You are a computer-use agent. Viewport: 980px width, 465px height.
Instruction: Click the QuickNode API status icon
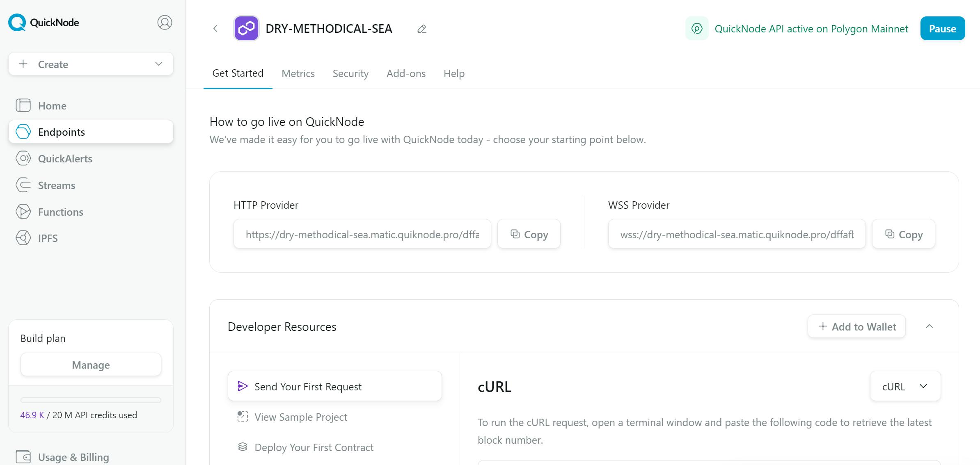click(697, 28)
